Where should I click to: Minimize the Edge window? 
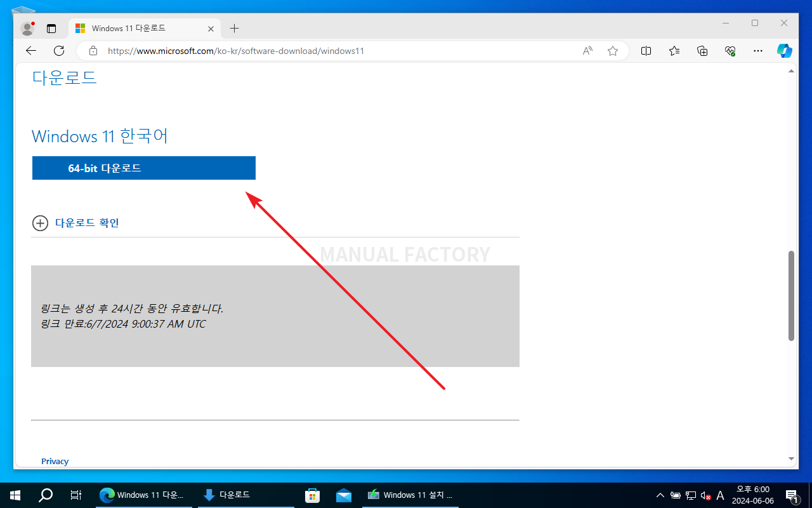coord(726,23)
